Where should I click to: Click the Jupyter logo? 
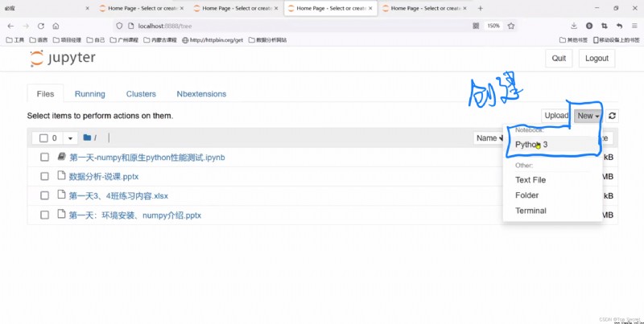(x=63, y=58)
